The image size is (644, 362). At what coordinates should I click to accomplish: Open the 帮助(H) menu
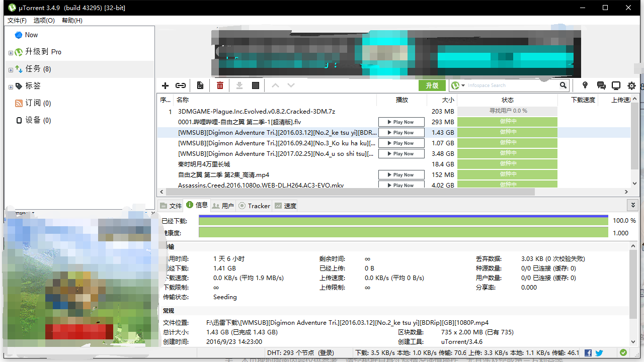click(x=72, y=21)
